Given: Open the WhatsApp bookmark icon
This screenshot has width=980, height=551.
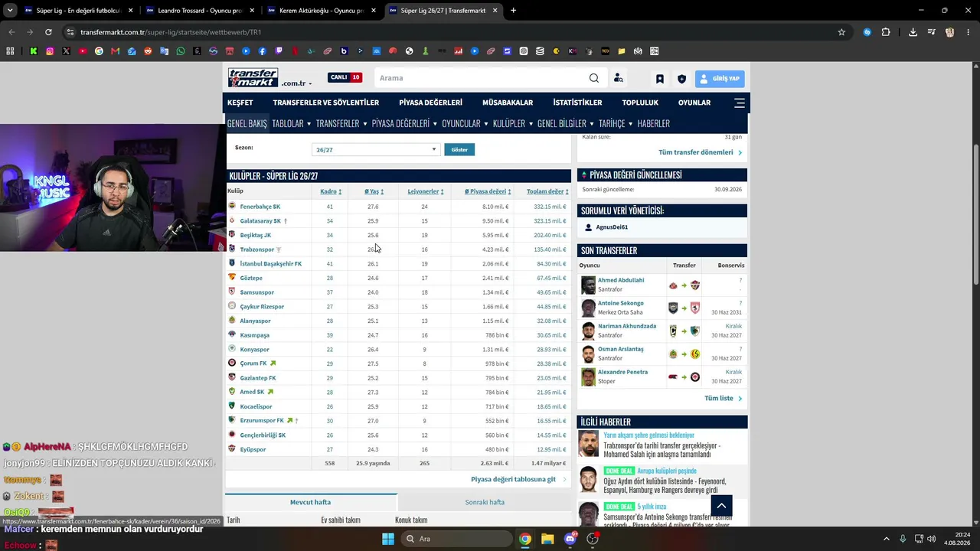Looking at the screenshot, I should point(180,51).
